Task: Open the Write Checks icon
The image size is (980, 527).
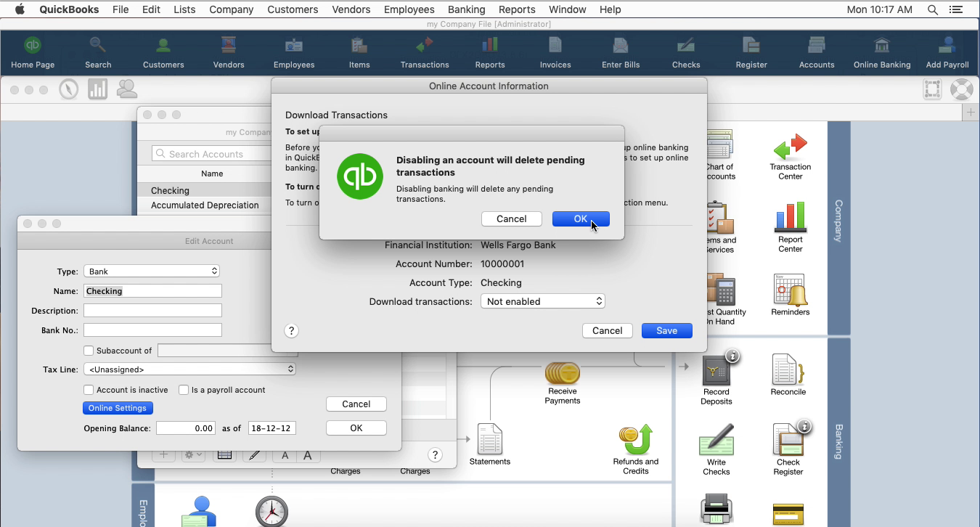Action: pyautogui.click(x=716, y=450)
